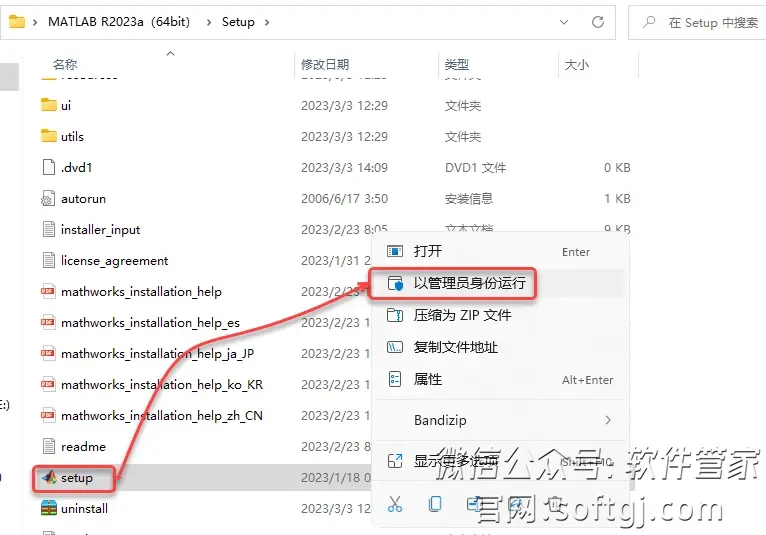Image resolution: width=766 pixels, height=535 pixels.
Task: Select the utils folder name
Action: pos(72,136)
